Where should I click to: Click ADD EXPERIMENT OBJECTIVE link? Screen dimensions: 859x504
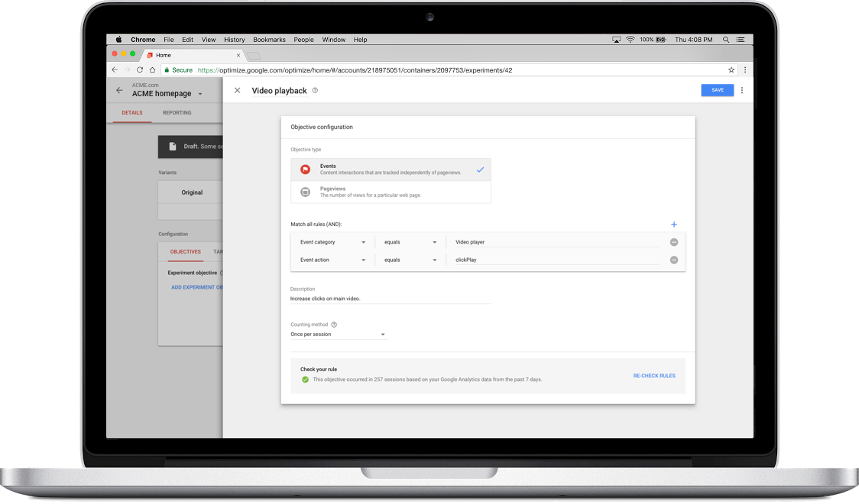click(x=196, y=287)
